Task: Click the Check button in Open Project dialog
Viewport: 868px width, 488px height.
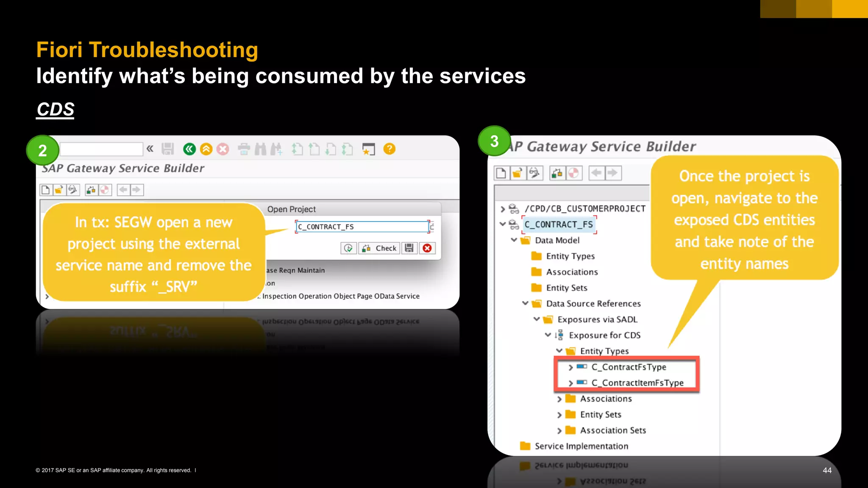Action: [379, 248]
